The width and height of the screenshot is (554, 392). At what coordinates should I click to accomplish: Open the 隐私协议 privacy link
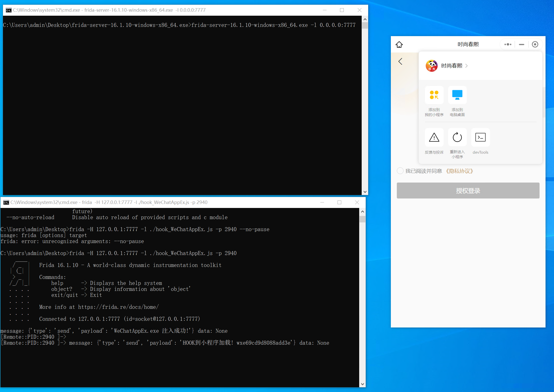459,171
